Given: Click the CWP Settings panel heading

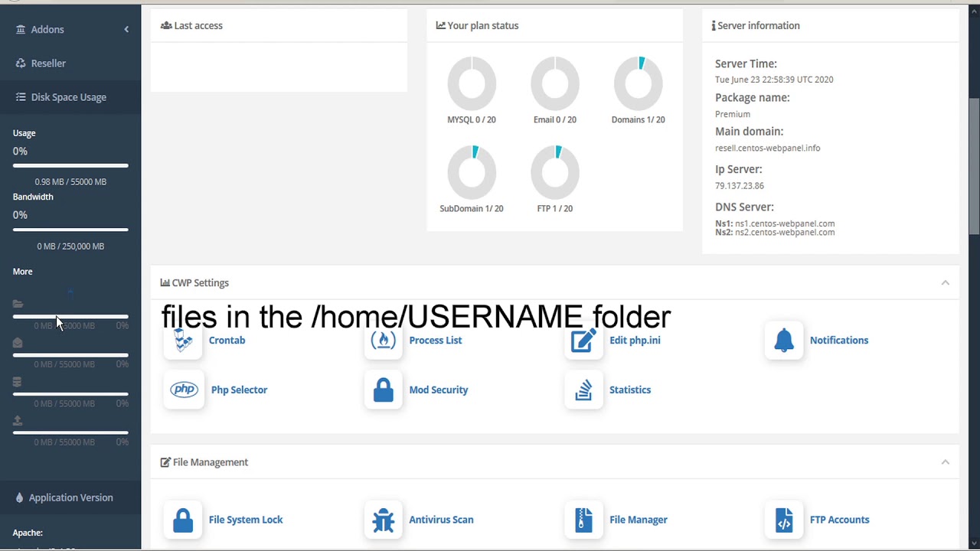Looking at the screenshot, I should pyautogui.click(x=194, y=283).
